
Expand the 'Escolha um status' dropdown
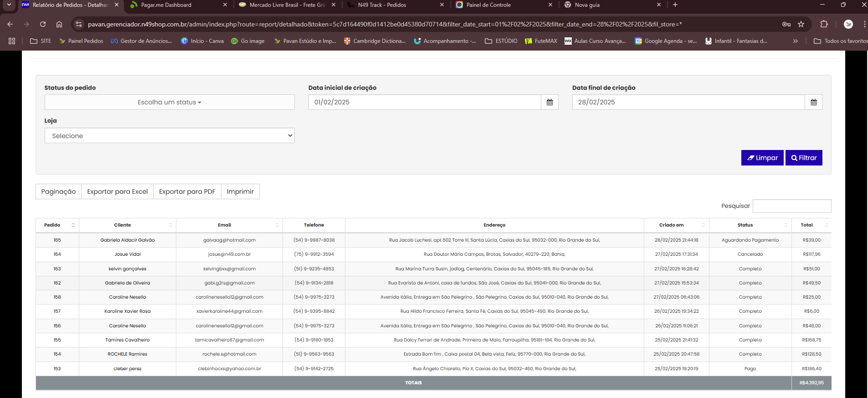(169, 102)
